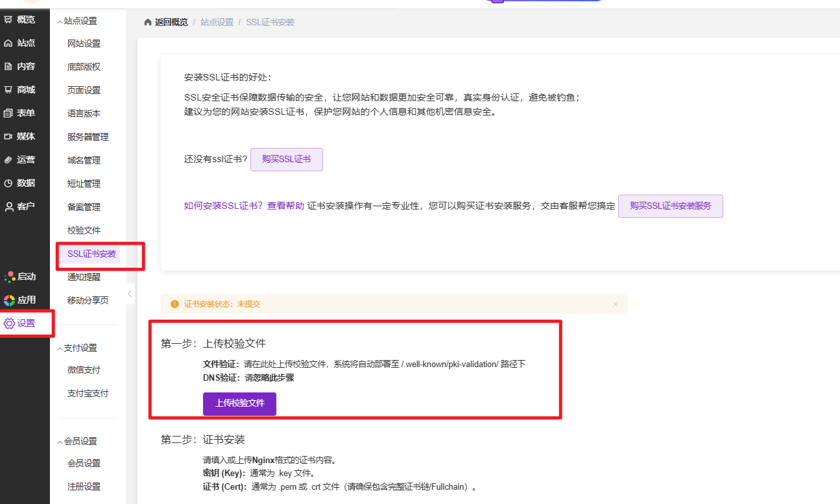Click the Overview (概览) sidebar icon
The height and width of the screenshot is (504, 840).
click(x=8, y=19)
